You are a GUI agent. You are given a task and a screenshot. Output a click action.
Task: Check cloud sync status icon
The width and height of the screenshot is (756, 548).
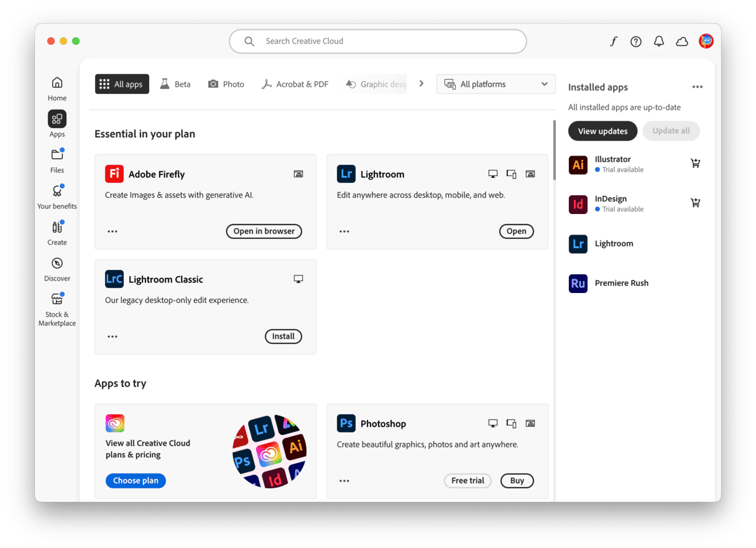(682, 41)
